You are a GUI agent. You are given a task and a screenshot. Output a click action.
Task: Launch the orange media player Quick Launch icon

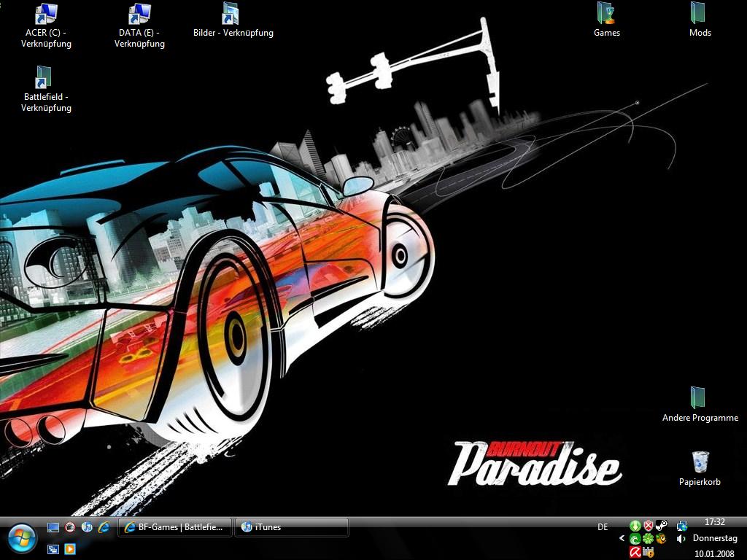(x=70, y=549)
